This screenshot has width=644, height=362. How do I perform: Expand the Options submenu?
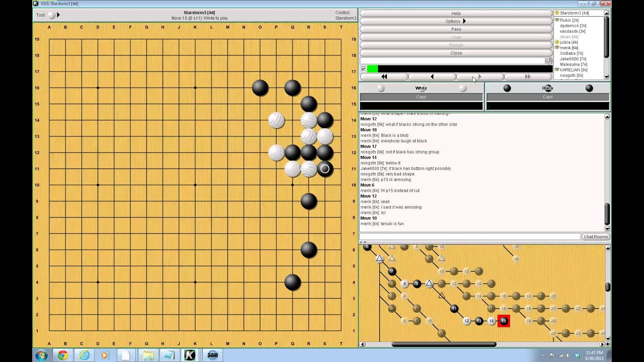(456, 21)
